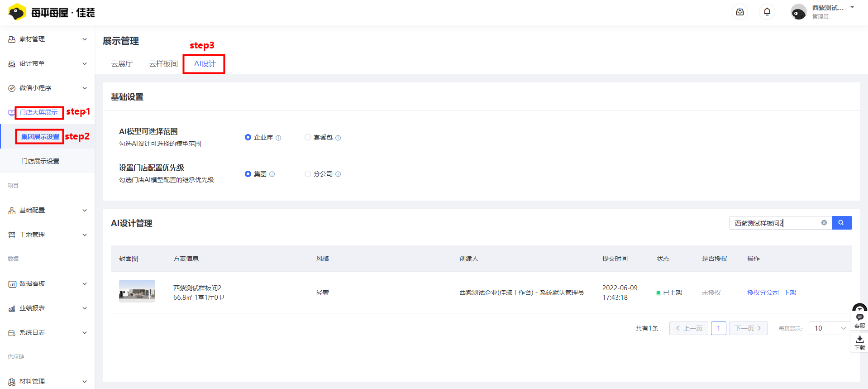Expand the 设计带单 menu chevron
Image resolution: width=868 pixels, height=389 pixels.
[x=85, y=64]
